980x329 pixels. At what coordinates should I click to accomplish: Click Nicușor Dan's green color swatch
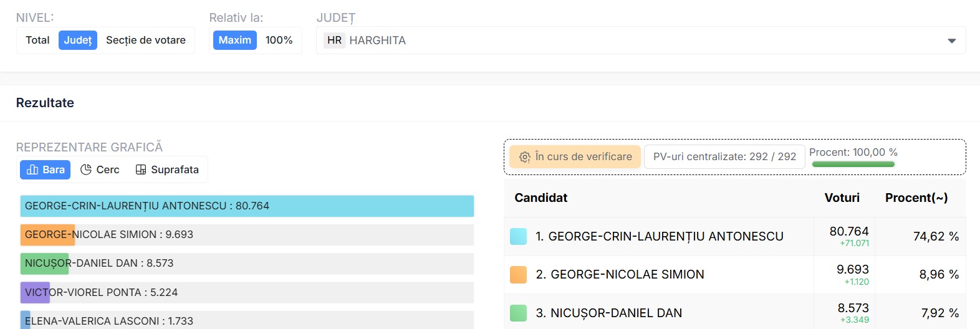(x=518, y=313)
